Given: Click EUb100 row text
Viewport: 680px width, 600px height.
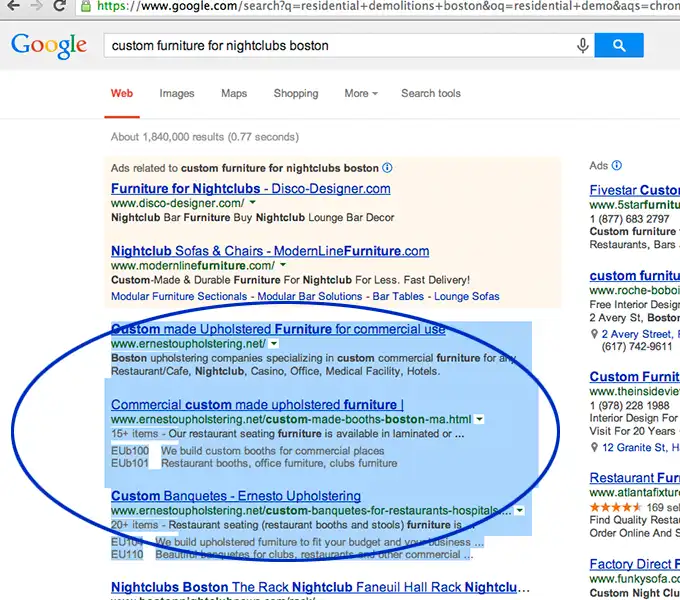Looking at the screenshot, I should pyautogui.click(x=248, y=451).
